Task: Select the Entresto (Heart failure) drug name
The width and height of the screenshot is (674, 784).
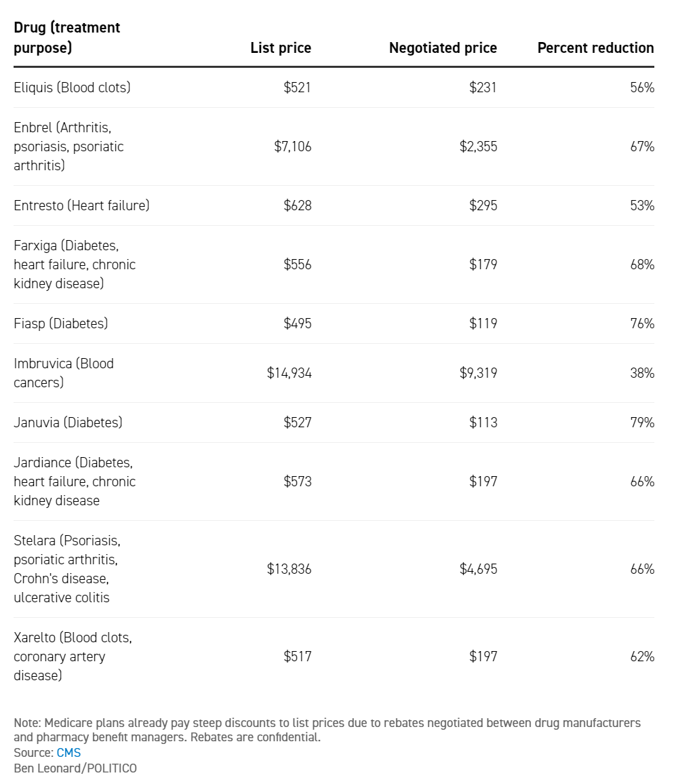Action: coord(81,205)
